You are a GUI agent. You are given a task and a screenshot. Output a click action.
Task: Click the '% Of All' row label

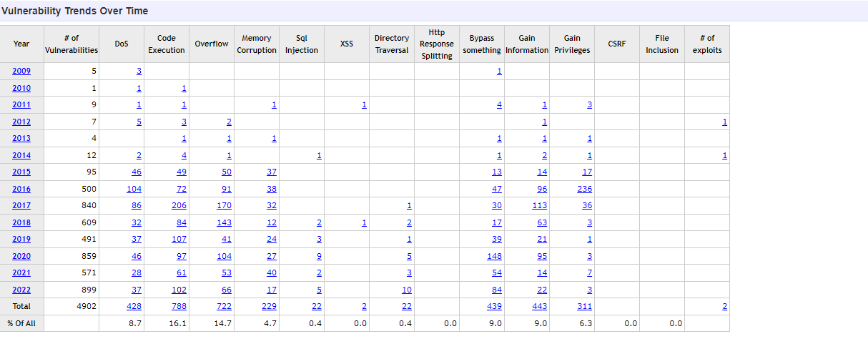21,323
